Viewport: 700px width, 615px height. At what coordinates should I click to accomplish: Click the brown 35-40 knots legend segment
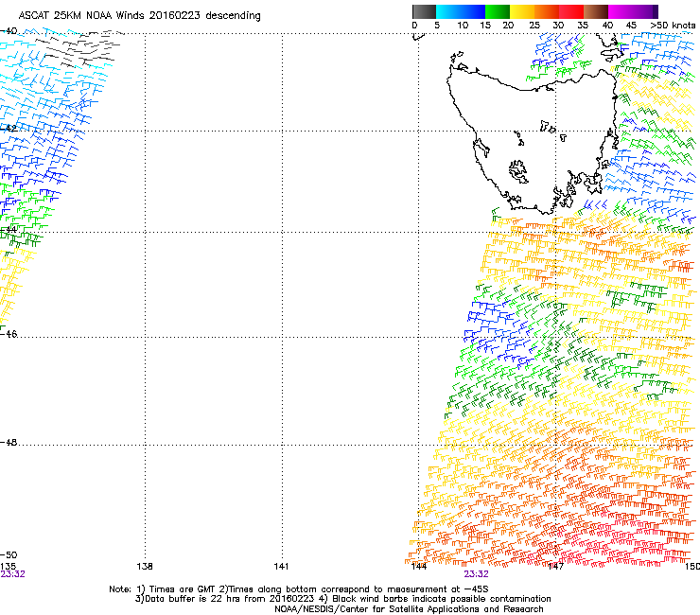596,11
